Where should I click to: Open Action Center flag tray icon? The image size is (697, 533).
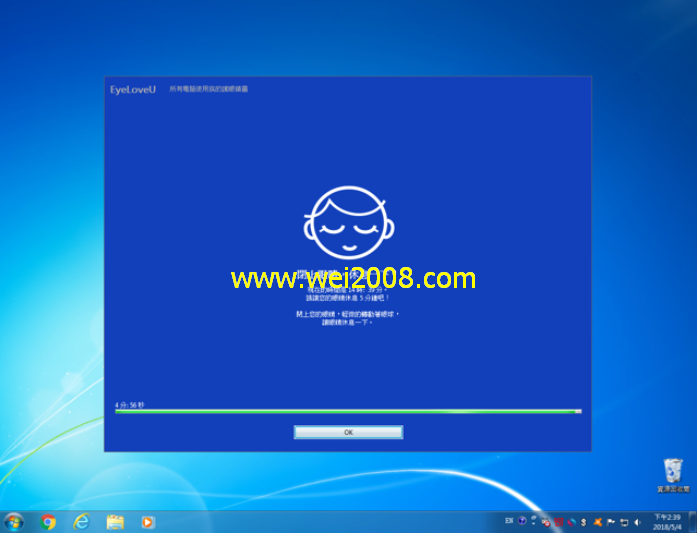tap(611, 522)
